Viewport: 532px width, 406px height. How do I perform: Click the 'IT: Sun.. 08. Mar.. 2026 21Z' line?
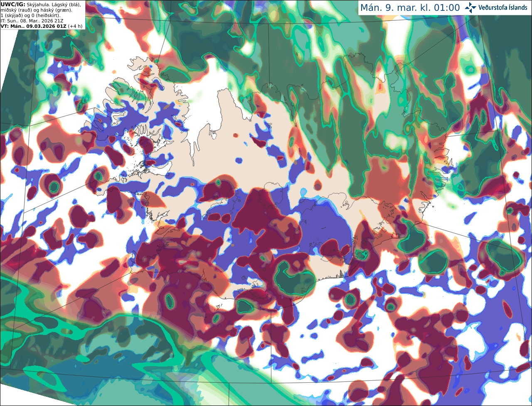[x=32, y=21]
